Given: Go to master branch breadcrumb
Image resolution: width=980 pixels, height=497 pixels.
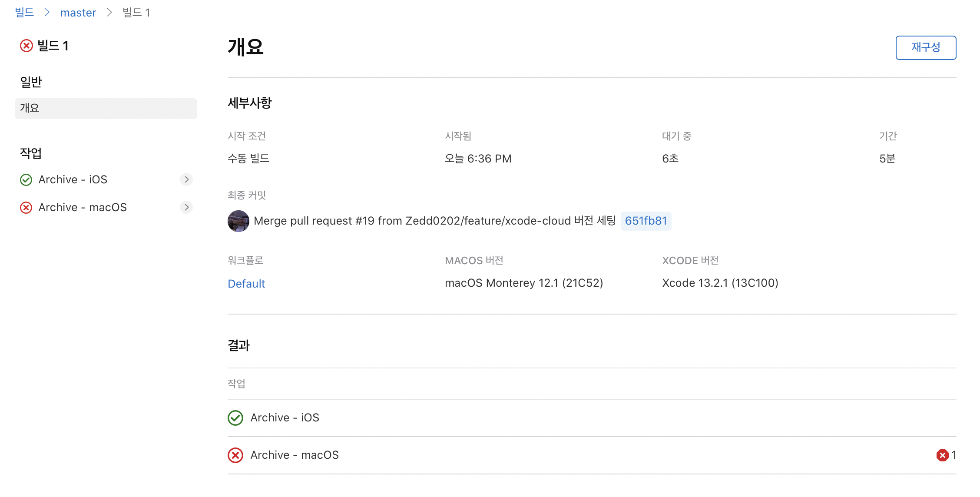Looking at the screenshot, I should (78, 13).
